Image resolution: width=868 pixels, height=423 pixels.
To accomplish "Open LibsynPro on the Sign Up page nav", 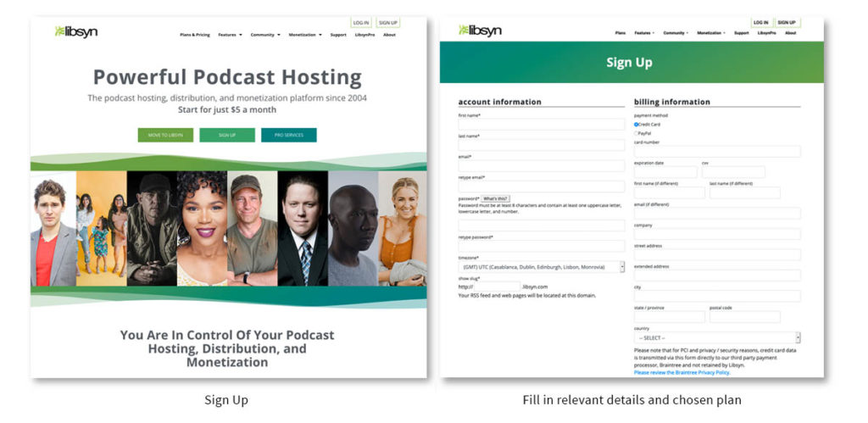I will pos(766,33).
